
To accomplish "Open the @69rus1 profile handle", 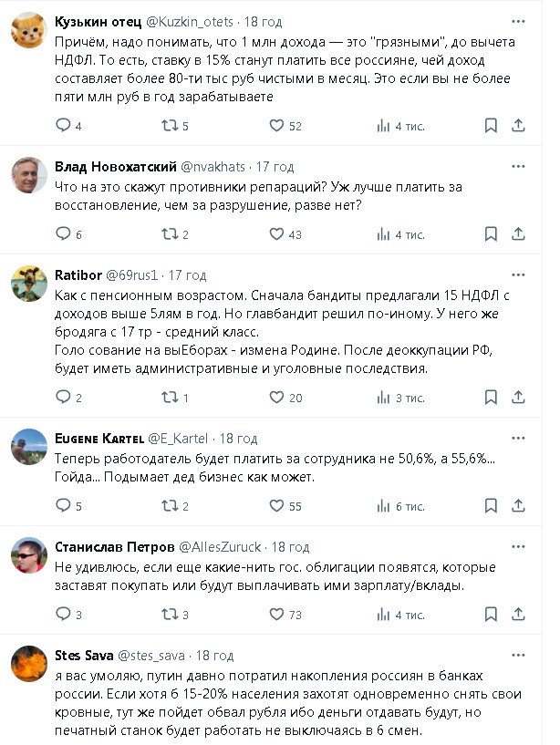I will [x=135, y=274].
